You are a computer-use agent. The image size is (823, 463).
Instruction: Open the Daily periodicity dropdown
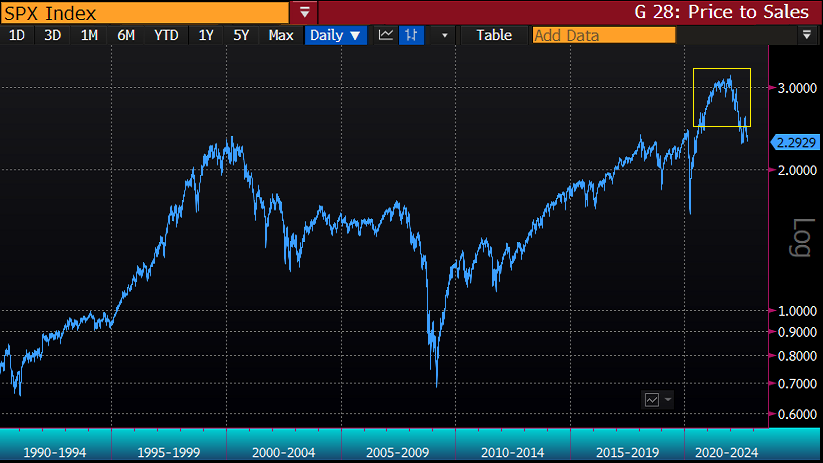[x=335, y=35]
